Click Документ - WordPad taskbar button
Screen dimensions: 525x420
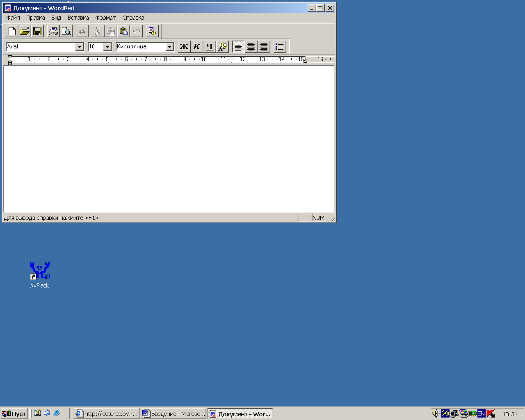pos(240,413)
